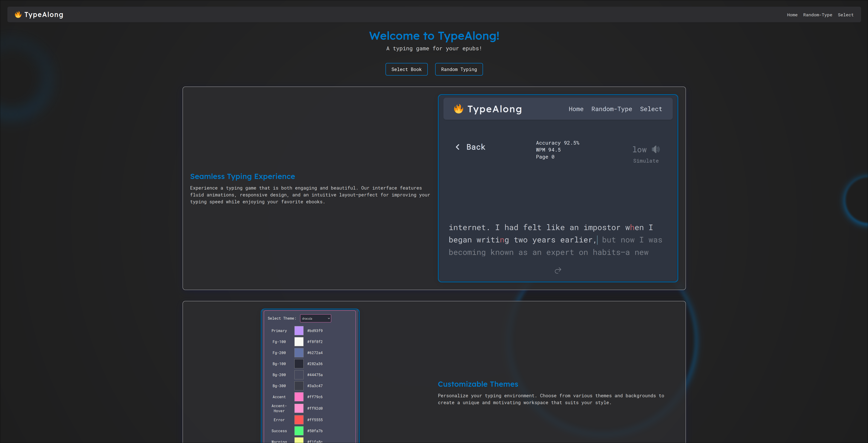Click the Page 0 stat
Image resolution: width=868 pixels, height=443 pixels.
(x=545, y=157)
